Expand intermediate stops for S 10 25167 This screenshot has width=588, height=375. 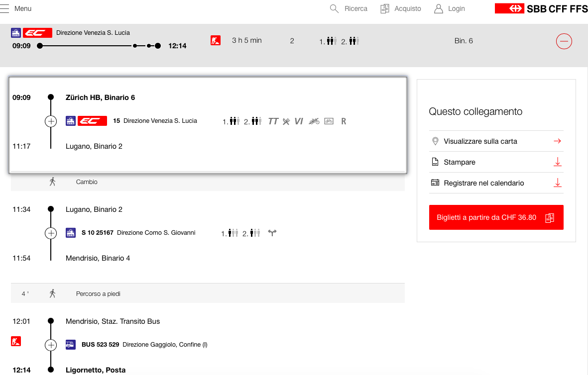point(51,233)
